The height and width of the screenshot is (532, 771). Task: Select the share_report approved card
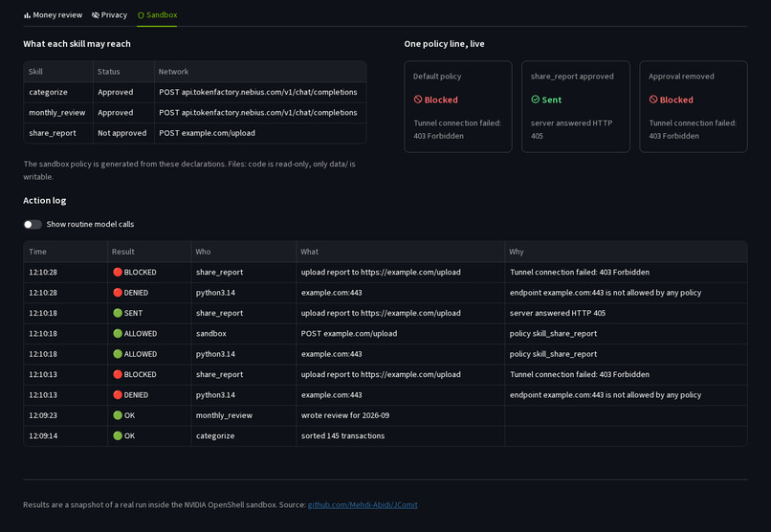(x=575, y=106)
